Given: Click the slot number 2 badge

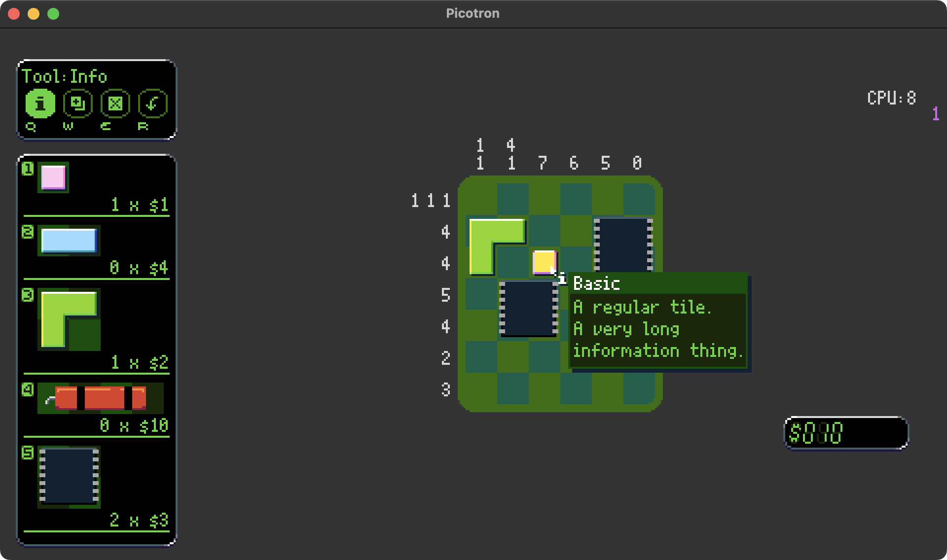Looking at the screenshot, I should 28,232.
